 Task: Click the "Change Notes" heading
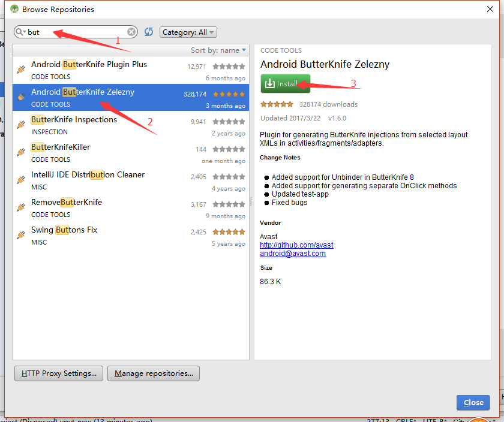[280, 158]
